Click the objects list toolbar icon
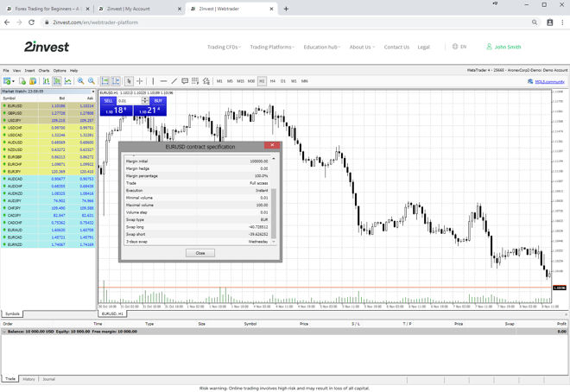This screenshot has height=392, width=570. pyautogui.click(x=206, y=81)
